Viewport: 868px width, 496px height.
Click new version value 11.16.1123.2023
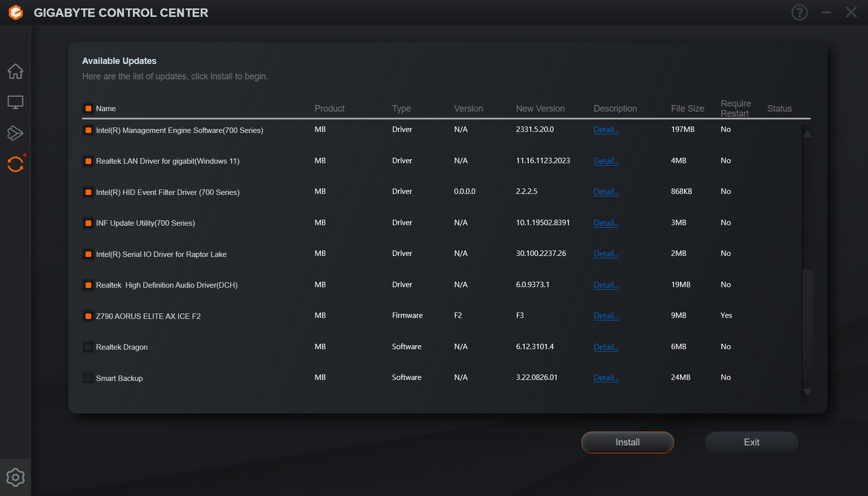[x=543, y=161]
